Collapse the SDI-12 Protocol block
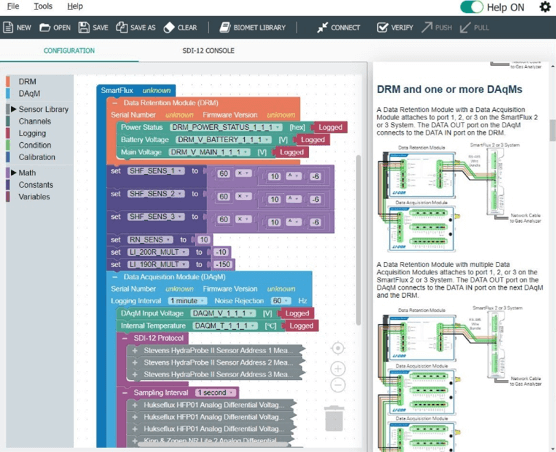 [125, 338]
